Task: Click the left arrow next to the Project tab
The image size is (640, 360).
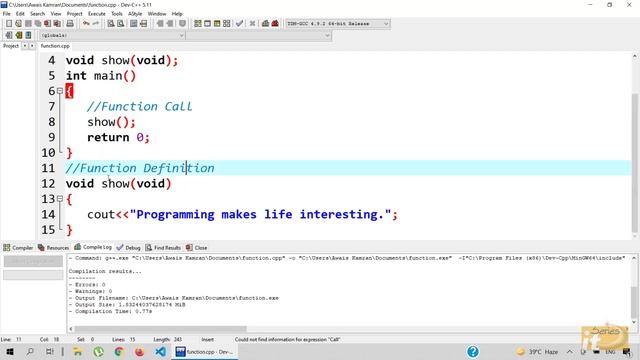Action: (x=25, y=46)
